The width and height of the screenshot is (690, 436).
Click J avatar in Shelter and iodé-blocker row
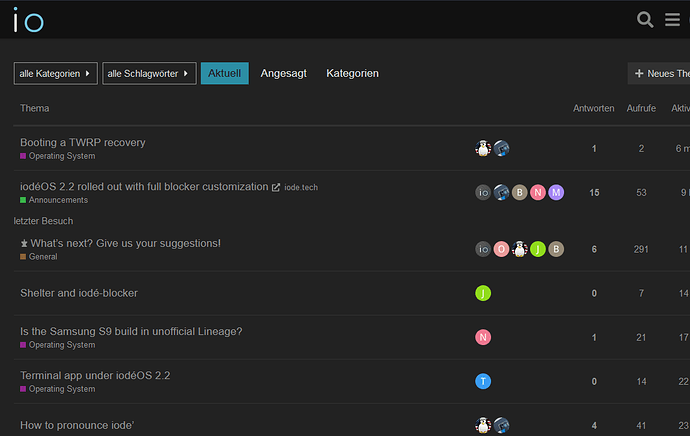click(483, 293)
